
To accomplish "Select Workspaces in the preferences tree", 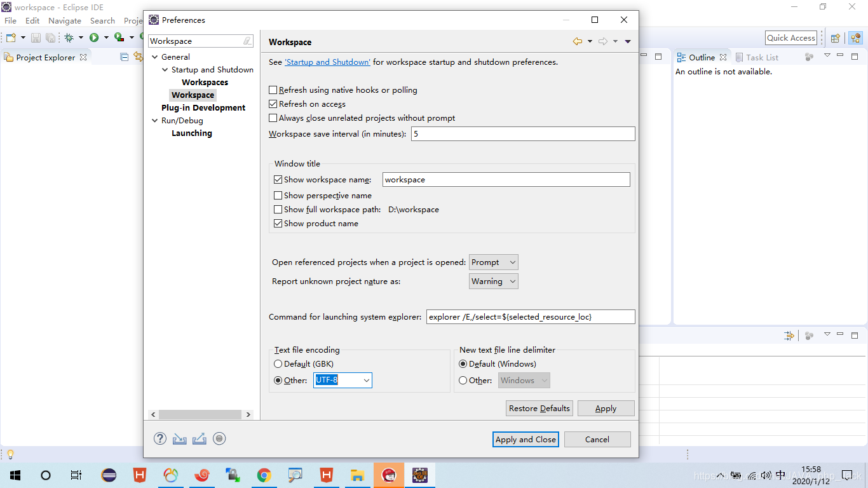I will [205, 83].
